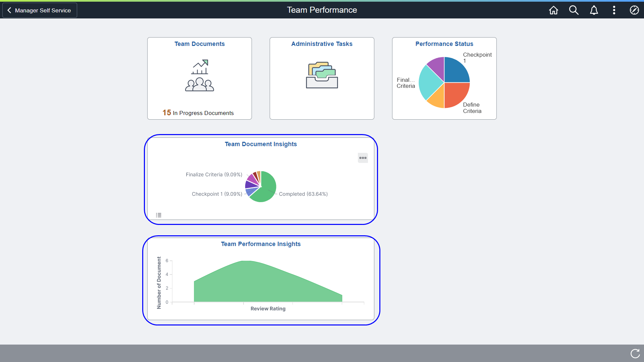This screenshot has width=644, height=362.
Task: Open the Administrative Tasks folder tray icon
Action: (322, 75)
